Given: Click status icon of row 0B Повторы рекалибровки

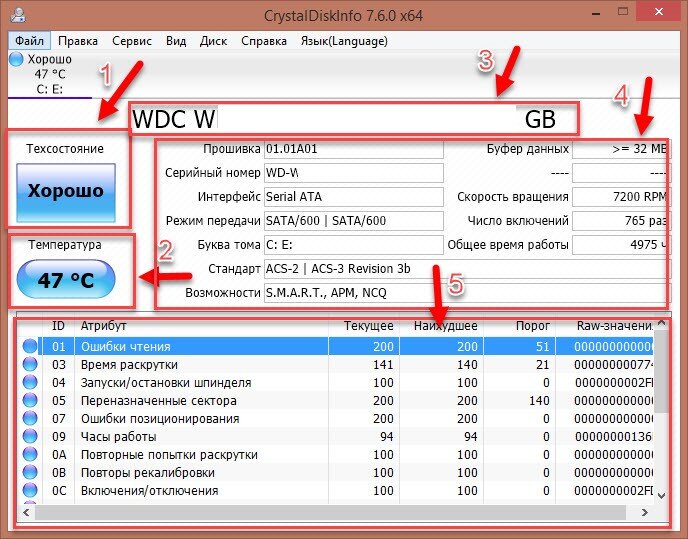Looking at the screenshot, I should tap(30, 472).
